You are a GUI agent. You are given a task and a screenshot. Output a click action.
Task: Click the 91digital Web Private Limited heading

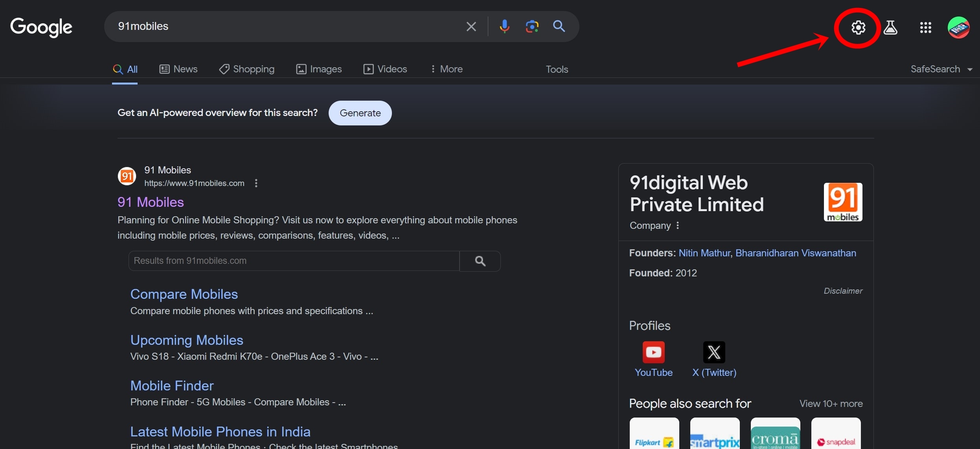coord(696,194)
